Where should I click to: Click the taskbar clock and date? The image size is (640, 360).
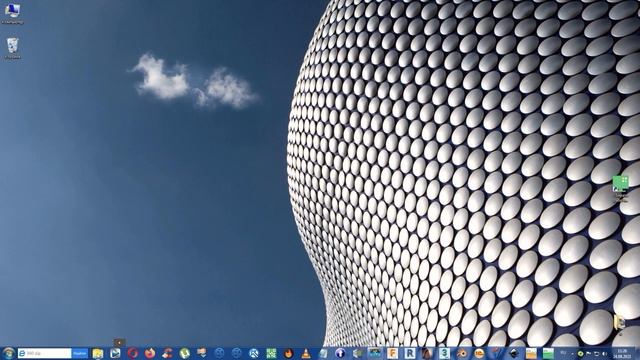[622, 353]
